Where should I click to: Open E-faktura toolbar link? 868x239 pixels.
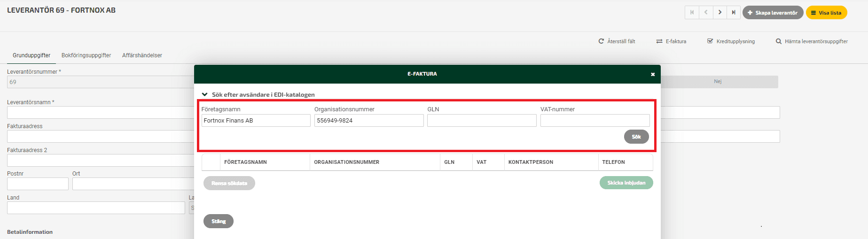tap(671, 41)
